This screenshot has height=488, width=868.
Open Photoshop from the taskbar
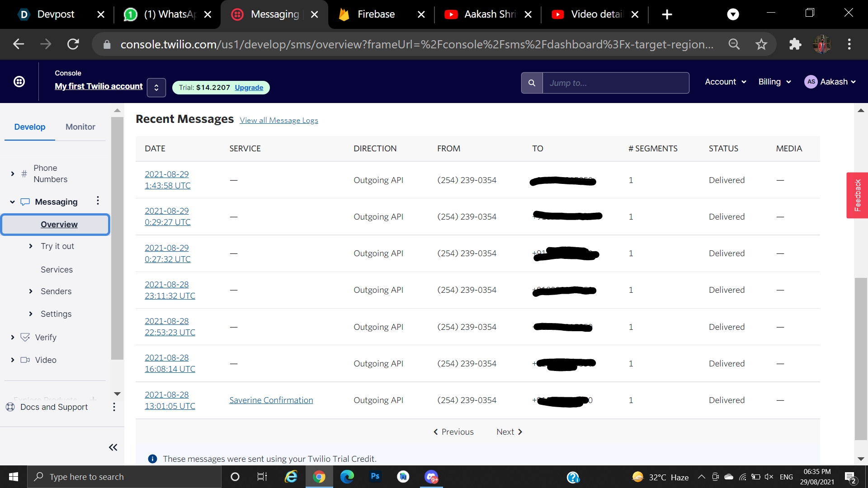pos(375,477)
